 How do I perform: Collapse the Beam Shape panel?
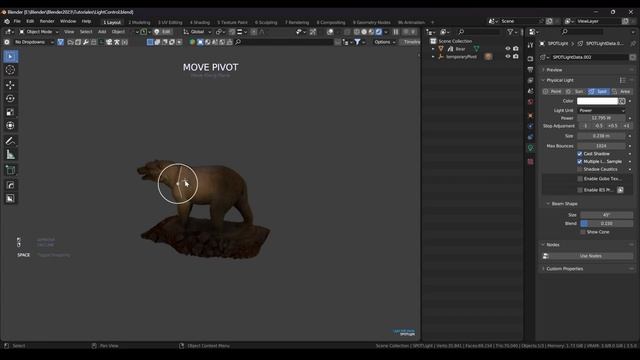(564, 204)
